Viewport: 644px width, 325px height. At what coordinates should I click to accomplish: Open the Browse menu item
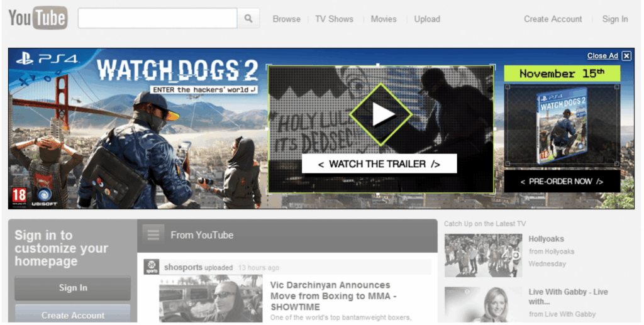286,19
